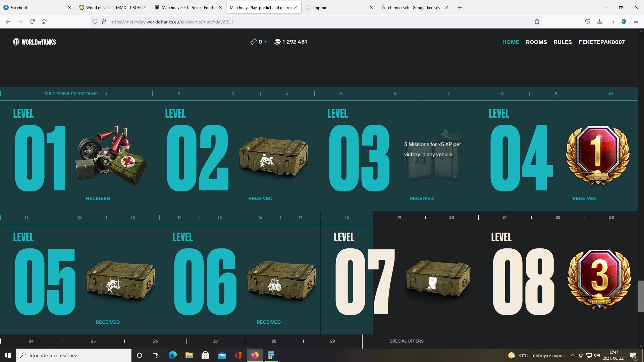Click the address bar URL field
The width and height of the screenshot is (644, 362).
pyautogui.click(x=315, y=21)
